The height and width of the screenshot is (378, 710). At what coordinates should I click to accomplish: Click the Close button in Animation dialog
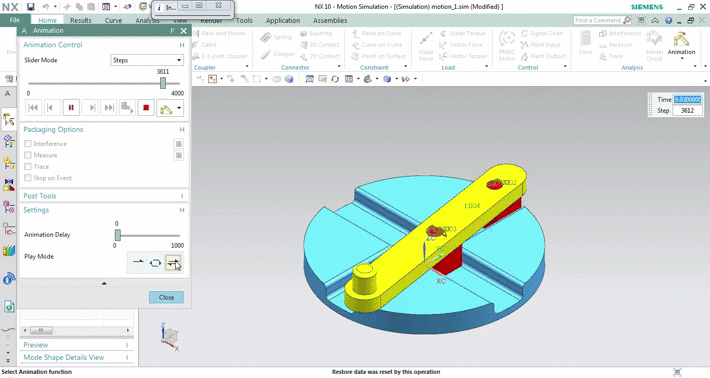coord(166,297)
